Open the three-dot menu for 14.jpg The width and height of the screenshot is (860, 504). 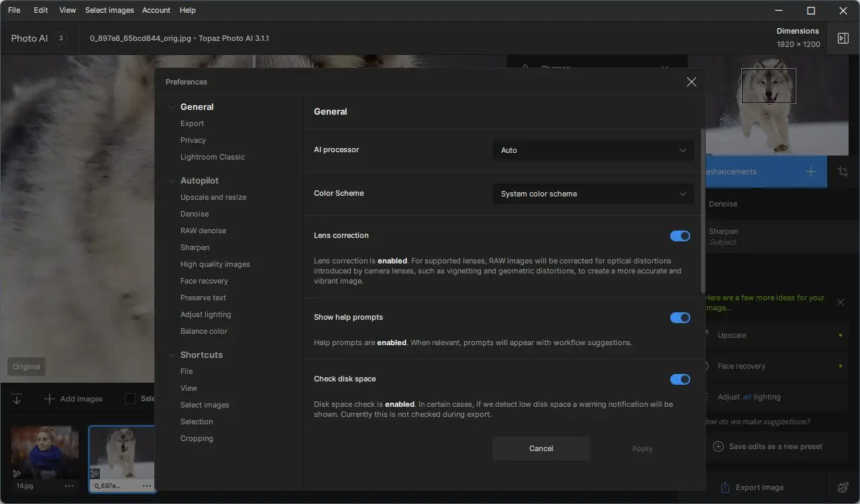[69, 486]
